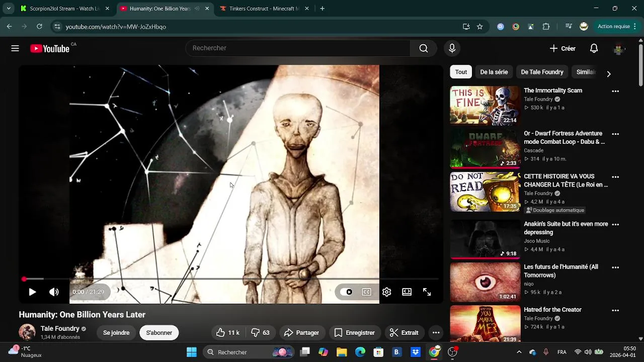Dislike the video showing 63
Screen dimensions: 644x362
(261, 333)
